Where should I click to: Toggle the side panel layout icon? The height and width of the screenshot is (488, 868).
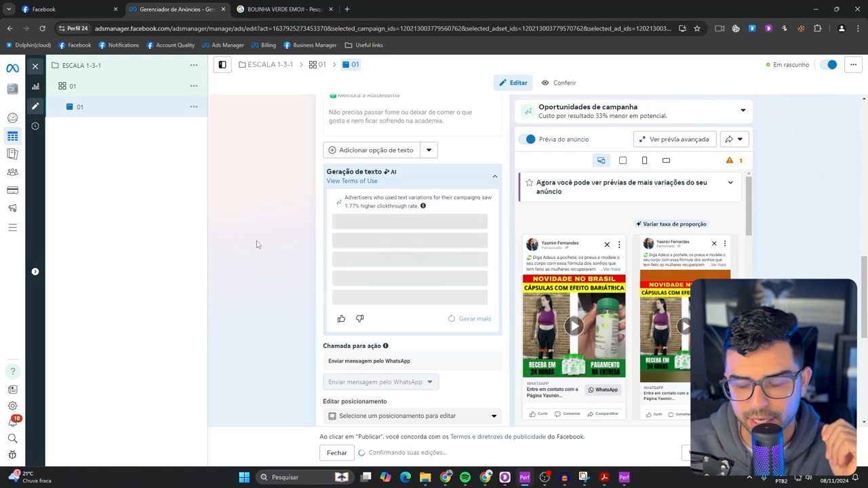(222, 64)
